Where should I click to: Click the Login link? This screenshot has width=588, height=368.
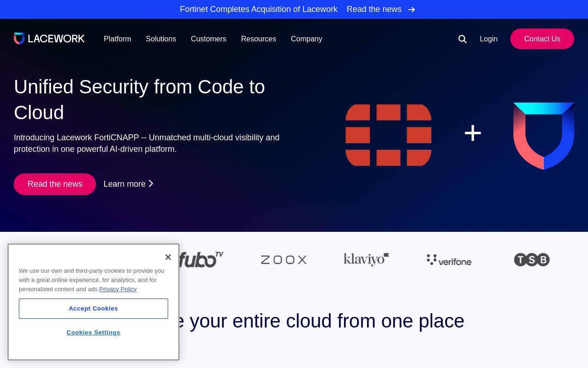(489, 39)
